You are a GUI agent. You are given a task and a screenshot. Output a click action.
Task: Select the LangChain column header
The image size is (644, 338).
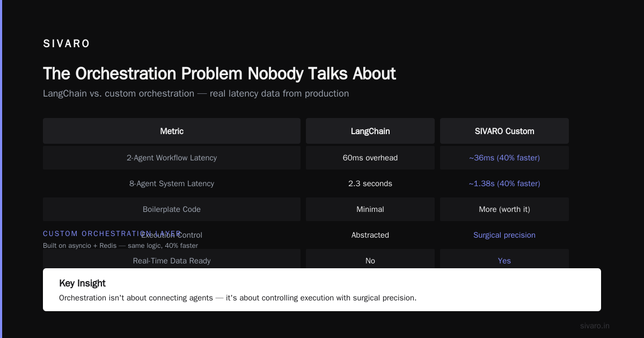(x=370, y=131)
